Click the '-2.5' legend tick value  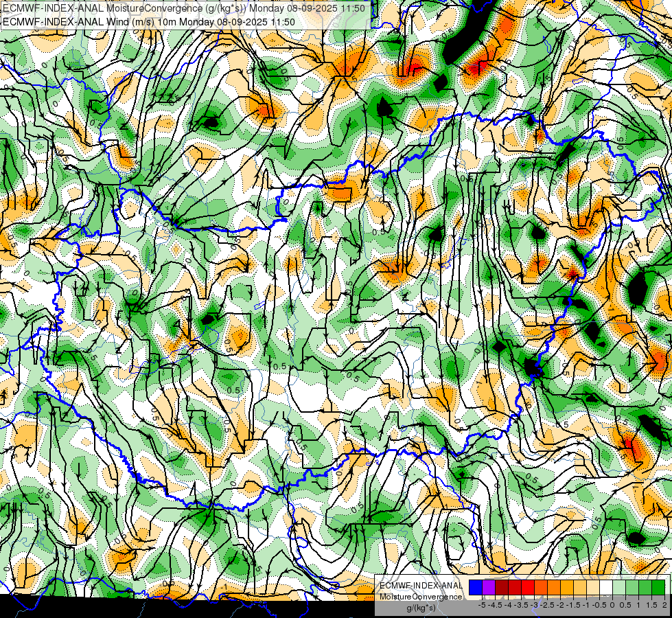point(547,605)
